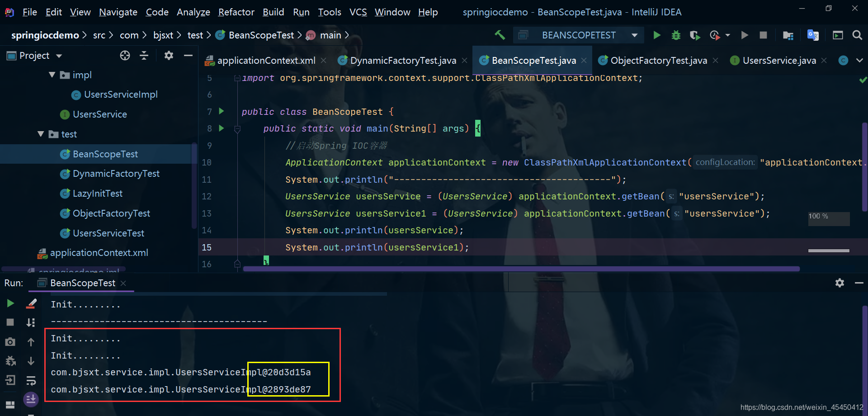Run BEANSCOPETEST with green play button
Viewport: 868px width, 416px height.
657,35
